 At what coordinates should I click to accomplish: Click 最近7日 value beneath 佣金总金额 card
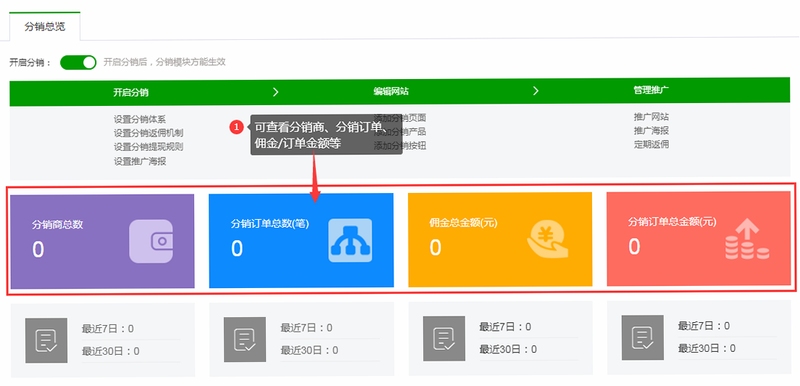coord(505,327)
